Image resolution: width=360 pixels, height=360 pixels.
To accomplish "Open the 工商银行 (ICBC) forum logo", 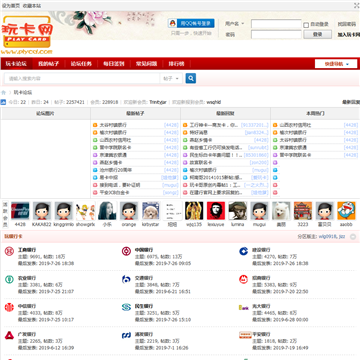I will [9, 251].
